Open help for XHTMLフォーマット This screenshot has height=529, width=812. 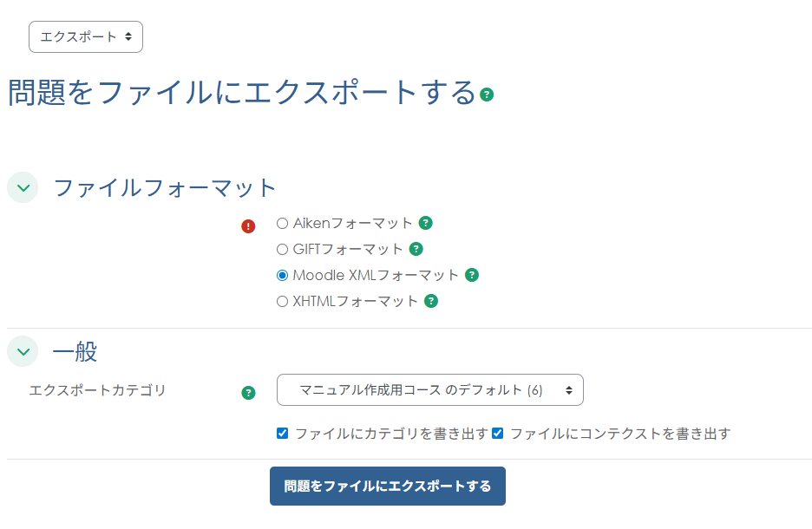[431, 301]
